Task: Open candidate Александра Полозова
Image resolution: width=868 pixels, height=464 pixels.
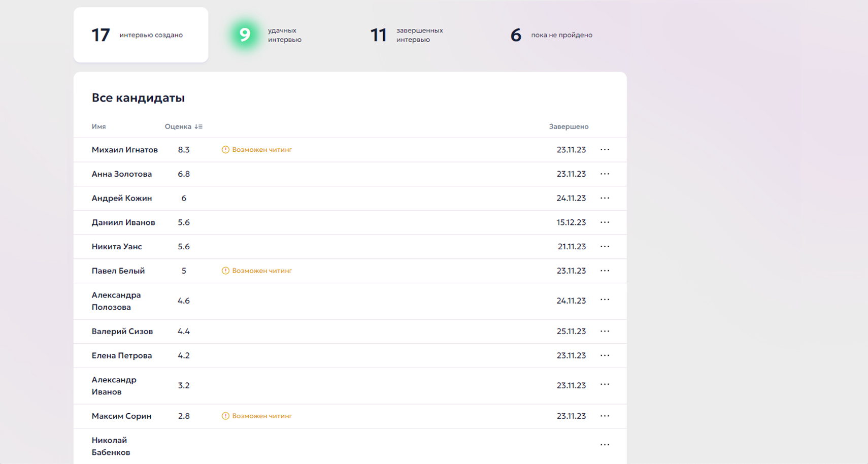Action: 116,301
